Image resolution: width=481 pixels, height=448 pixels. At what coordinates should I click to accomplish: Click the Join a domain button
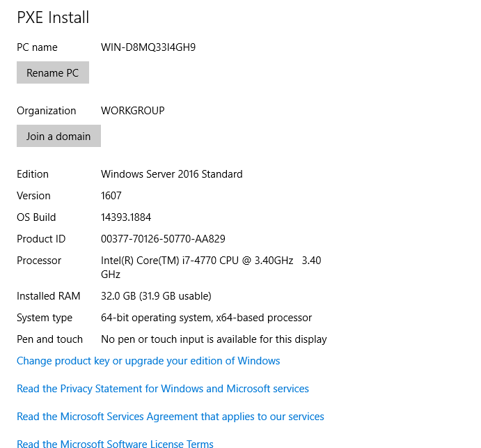(x=58, y=136)
